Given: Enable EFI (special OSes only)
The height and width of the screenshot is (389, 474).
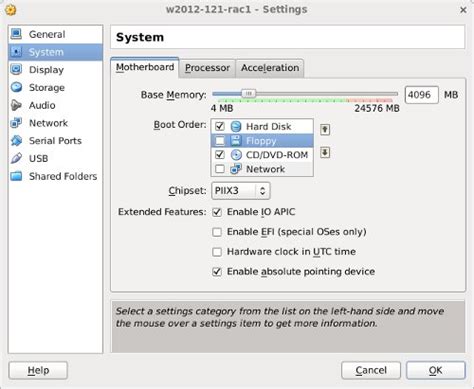Looking at the screenshot, I should (217, 232).
